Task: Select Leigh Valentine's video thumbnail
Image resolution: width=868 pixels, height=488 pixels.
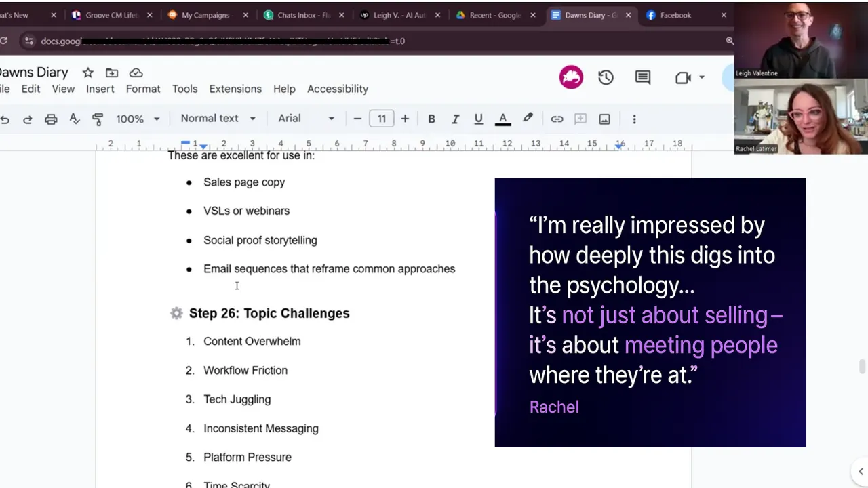Action: coord(801,39)
